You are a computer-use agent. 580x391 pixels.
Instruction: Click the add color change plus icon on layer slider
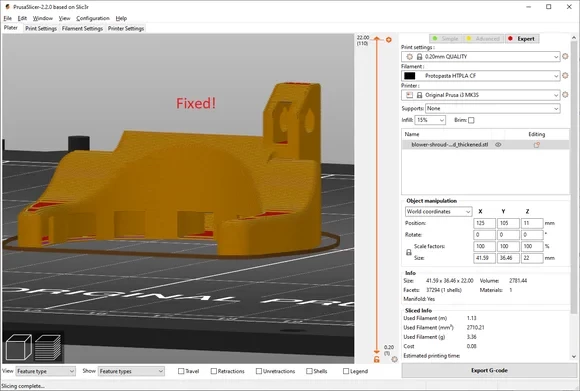coord(389,40)
